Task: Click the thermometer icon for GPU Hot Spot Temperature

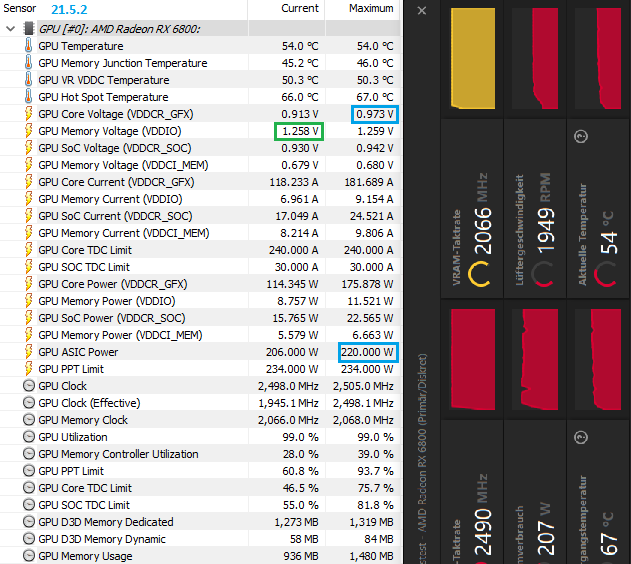Action: tap(29, 97)
